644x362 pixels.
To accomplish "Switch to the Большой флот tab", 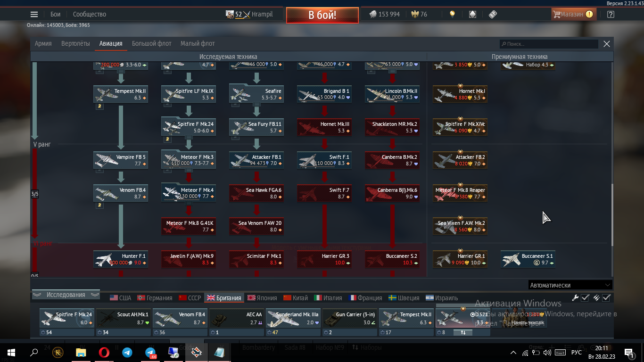I will (152, 43).
